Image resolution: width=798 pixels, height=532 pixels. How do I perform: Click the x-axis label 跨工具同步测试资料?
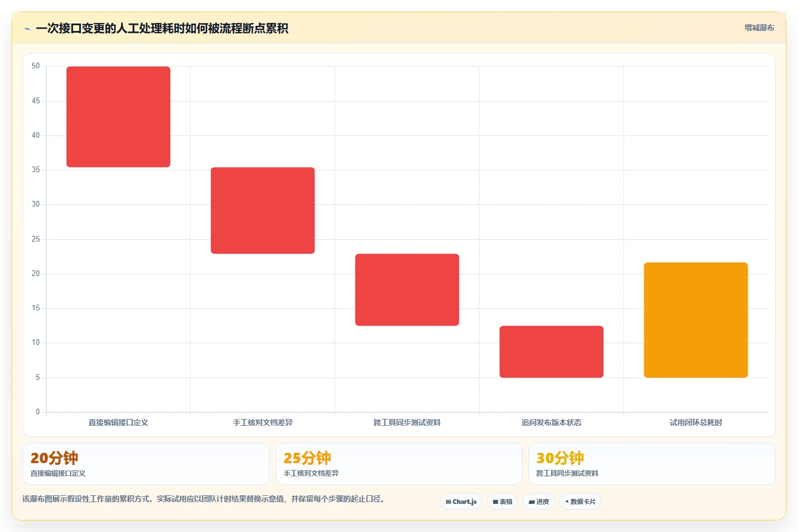407,422
